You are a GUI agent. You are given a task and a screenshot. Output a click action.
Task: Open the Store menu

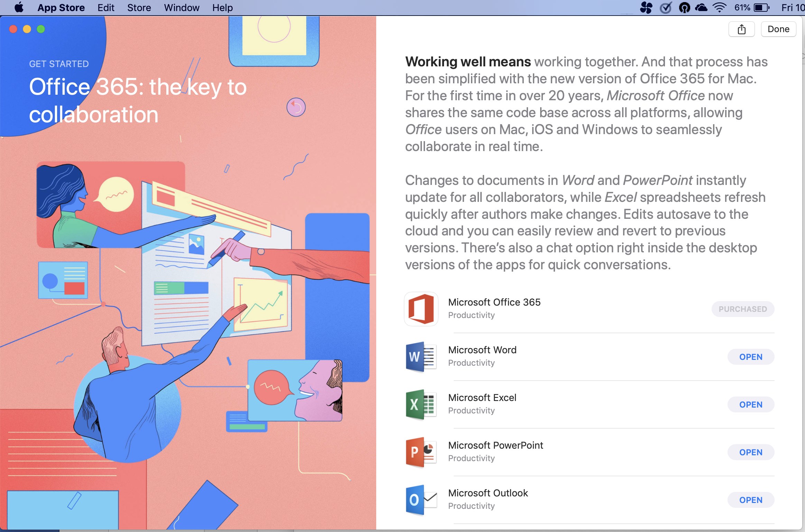(139, 7)
